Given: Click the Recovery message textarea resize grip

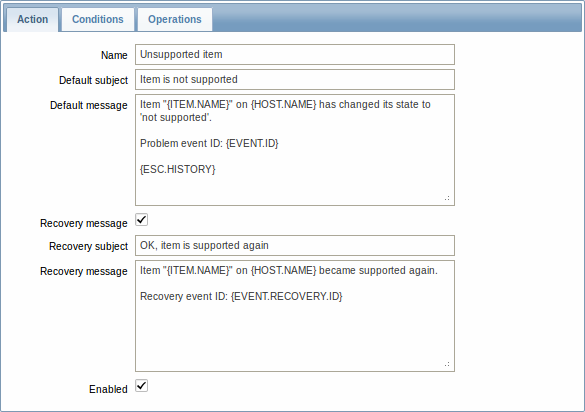Looking at the screenshot, I should pos(447,364).
